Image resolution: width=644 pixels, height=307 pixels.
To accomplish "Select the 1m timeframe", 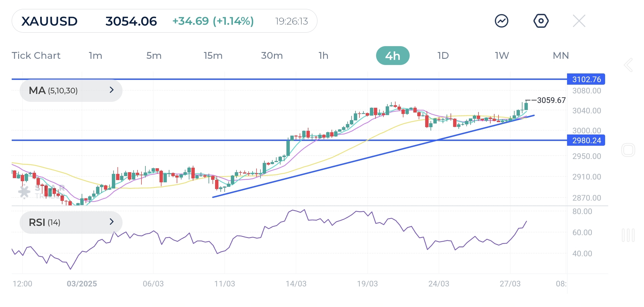I will [x=95, y=56].
